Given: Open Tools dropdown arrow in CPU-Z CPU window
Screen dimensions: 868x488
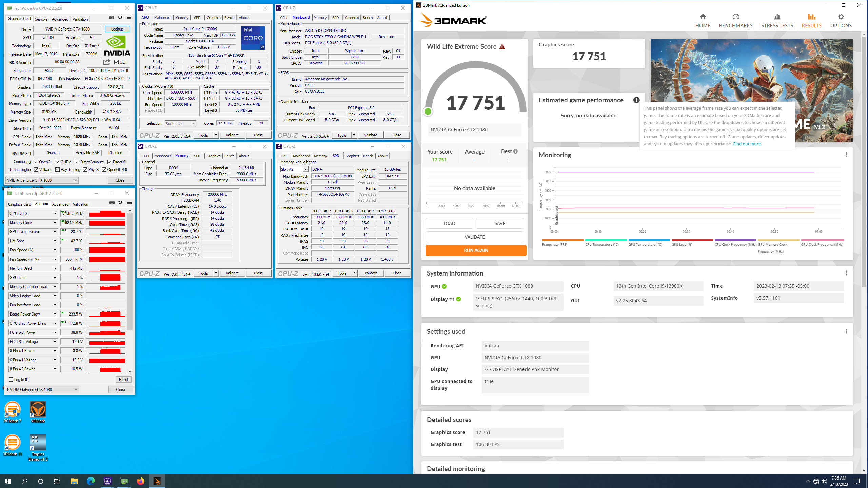Looking at the screenshot, I should tap(216, 135).
